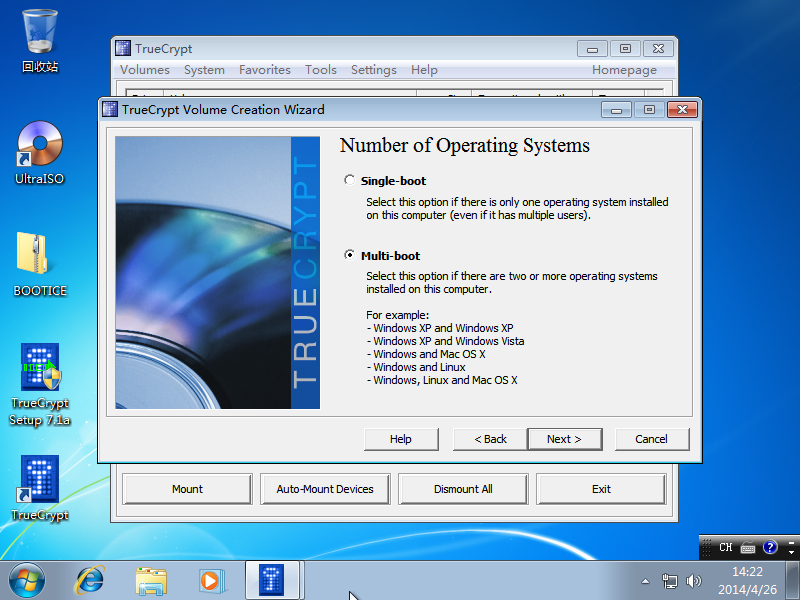Image resolution: width=800 pixels, height=600 pixels.
Task: Open the Settings menu in TrueCrypt
Action: [373, 70]
